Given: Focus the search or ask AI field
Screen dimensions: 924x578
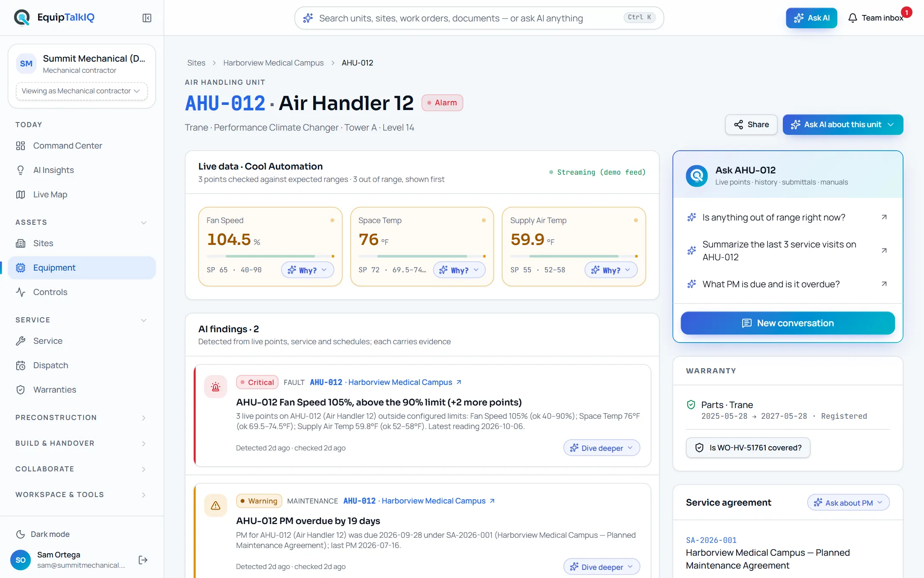Looking at the screenshot, I should 479,18.
